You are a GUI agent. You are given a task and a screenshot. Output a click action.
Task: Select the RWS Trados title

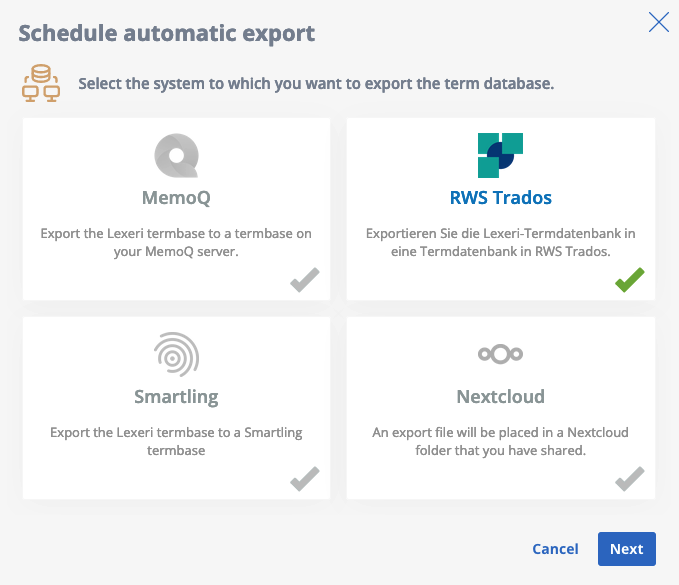coord(501,198)
